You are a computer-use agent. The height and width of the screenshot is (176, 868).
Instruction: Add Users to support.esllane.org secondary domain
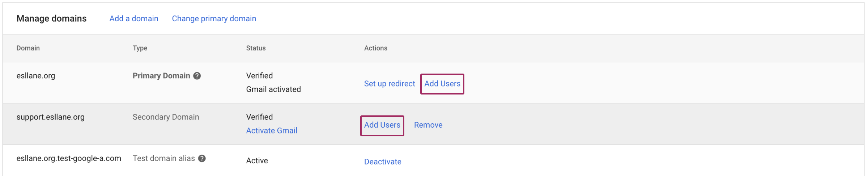(x=382, y=125)
